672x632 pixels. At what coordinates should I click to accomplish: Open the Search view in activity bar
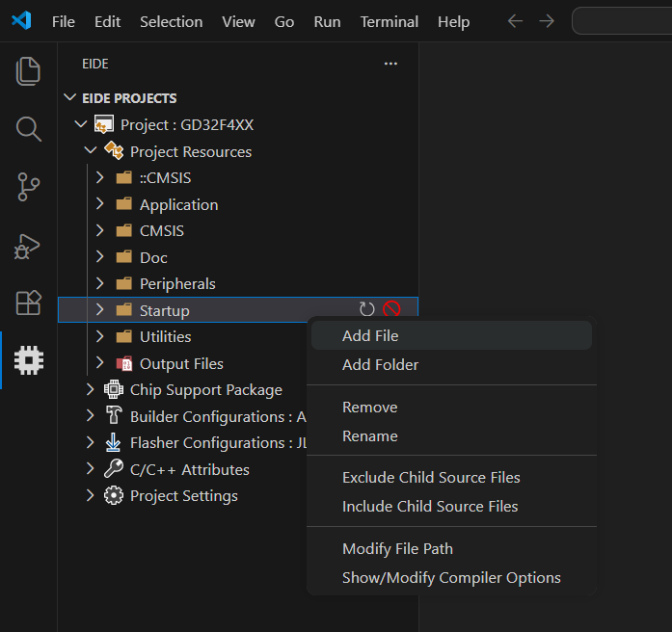(x=28, y=128)
